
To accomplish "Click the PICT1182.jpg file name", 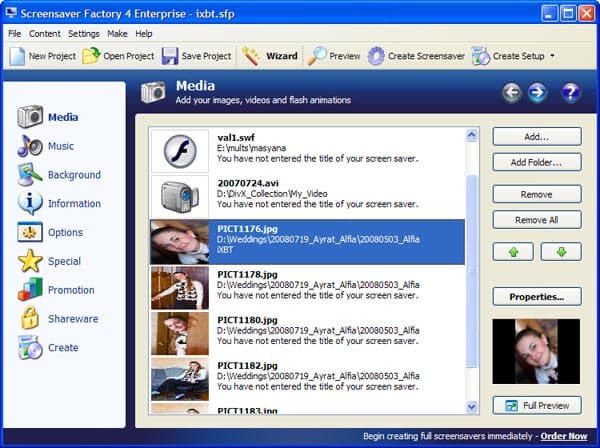I will point(247,365).
